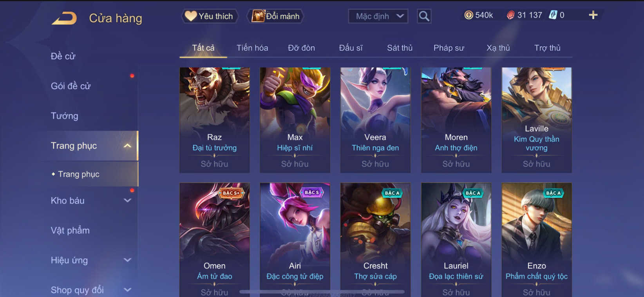Select the Veera Thiên nga đen skin card
644x297 pixels.
375,120
